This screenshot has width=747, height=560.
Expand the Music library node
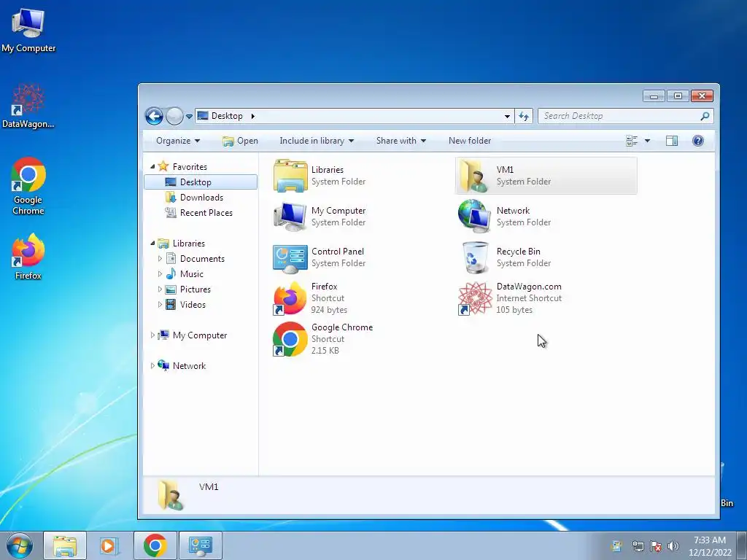click(x=160, y=274)
